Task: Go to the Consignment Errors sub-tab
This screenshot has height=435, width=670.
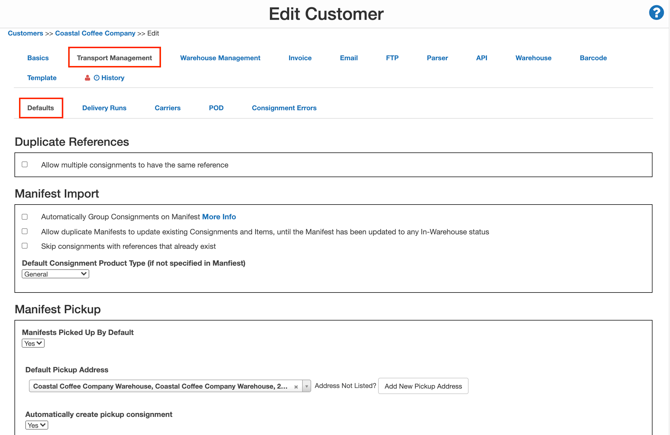Action: point(284,108)
